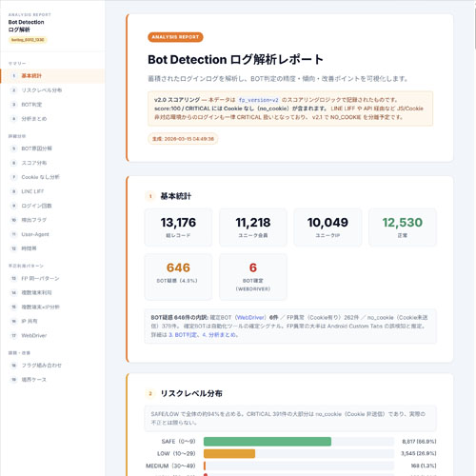
Task: Jump to BOT原因分解 sidebar section
Action: point(52,149)
